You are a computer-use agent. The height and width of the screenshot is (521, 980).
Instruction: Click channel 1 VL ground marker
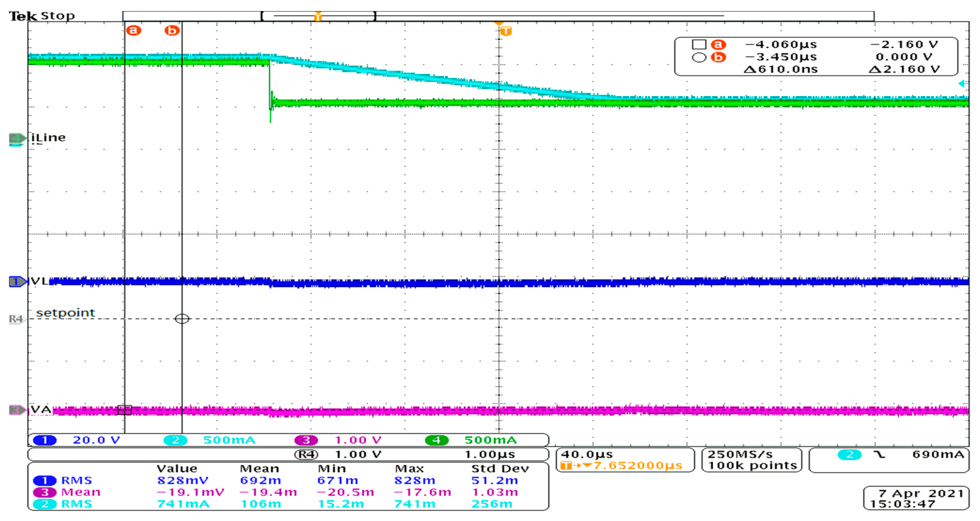(17, 281)
